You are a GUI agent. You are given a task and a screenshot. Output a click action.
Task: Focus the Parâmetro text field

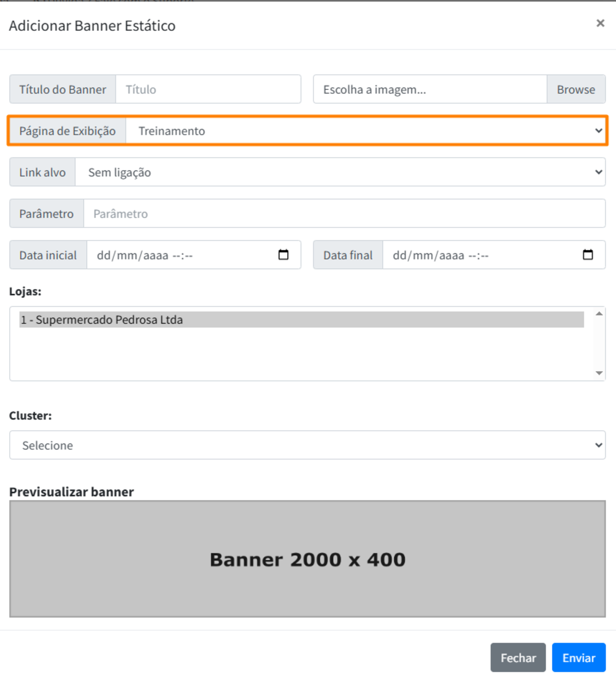coord(344,214)
